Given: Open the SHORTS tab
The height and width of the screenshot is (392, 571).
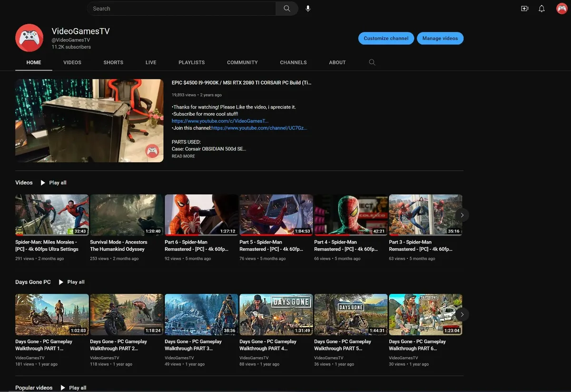Looking at the screenshot, I should pos(113,62).
